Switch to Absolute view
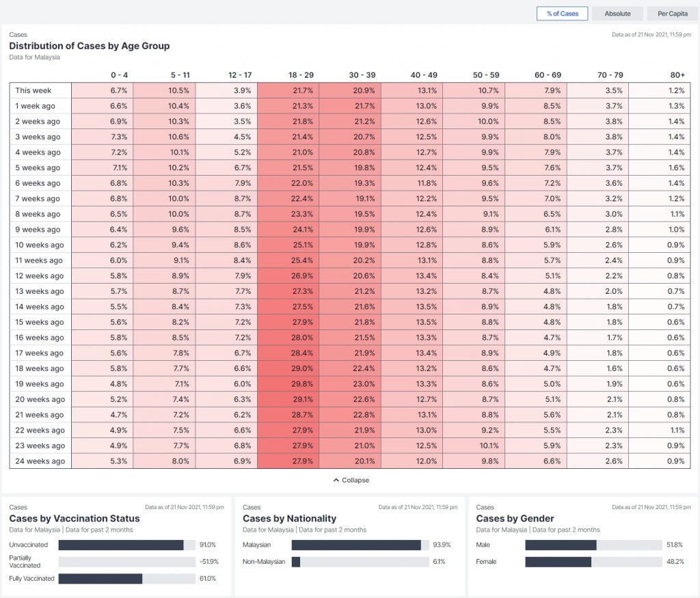Viewport: 700px width, 598px height. [617, 14]
